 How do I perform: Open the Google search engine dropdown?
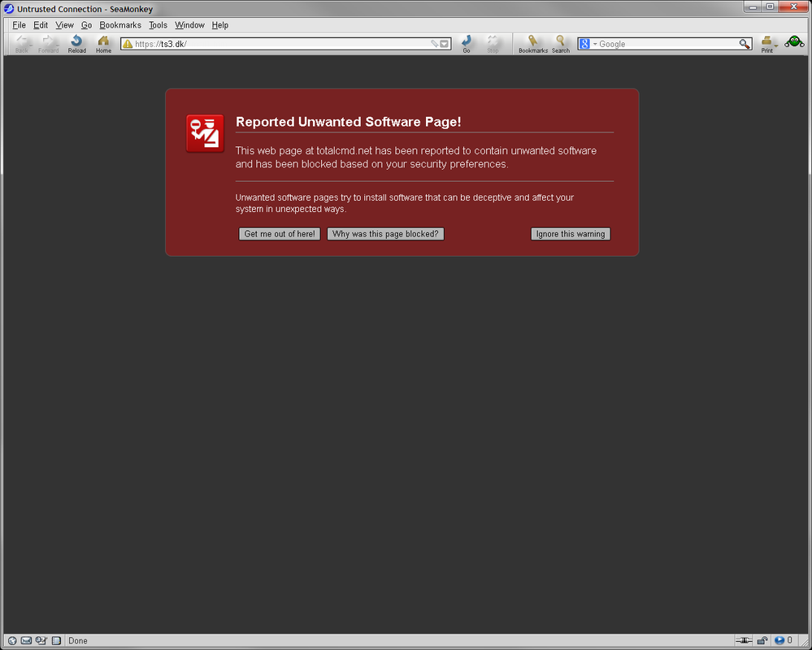[594, 44]
